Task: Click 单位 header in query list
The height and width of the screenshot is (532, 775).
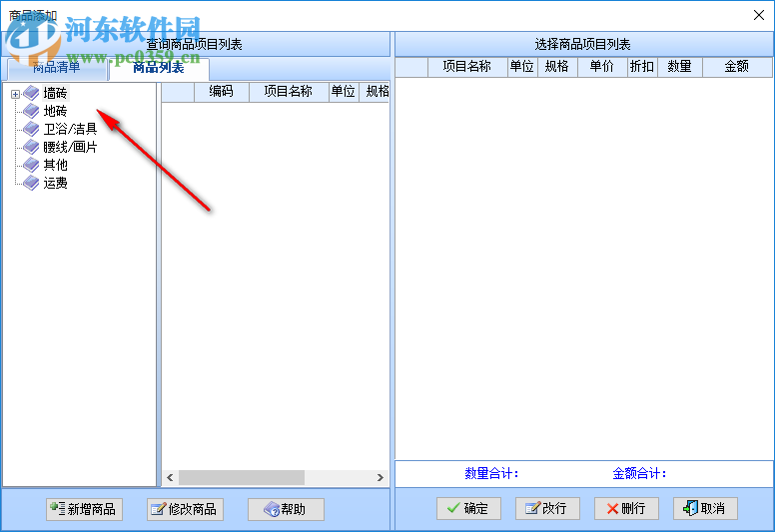Action: coord(344,92)
